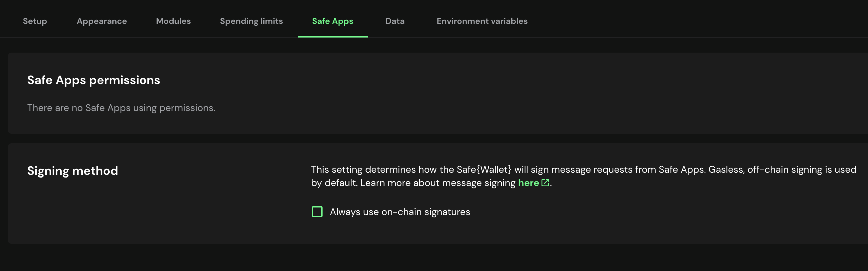This screenshot has height=271, width=868.
Task: Click the "Signing method" heading
Action: (x=72, y=170)
